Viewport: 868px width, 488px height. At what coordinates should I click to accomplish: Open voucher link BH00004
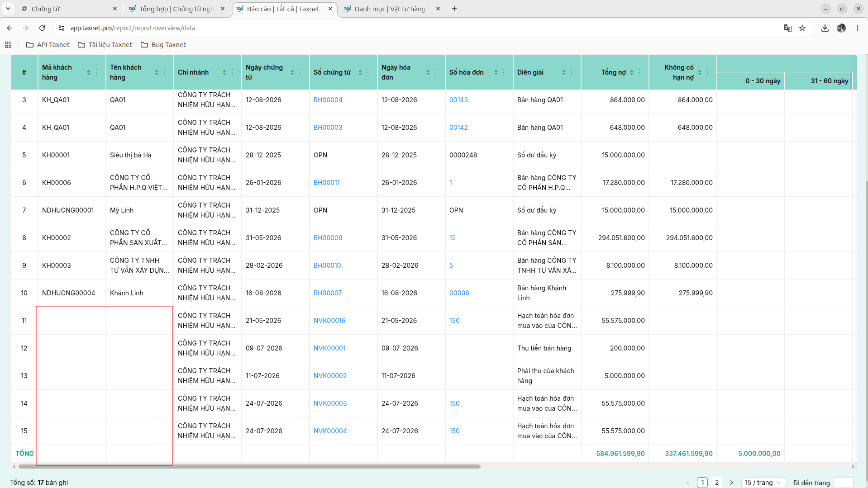coord(328,100)
